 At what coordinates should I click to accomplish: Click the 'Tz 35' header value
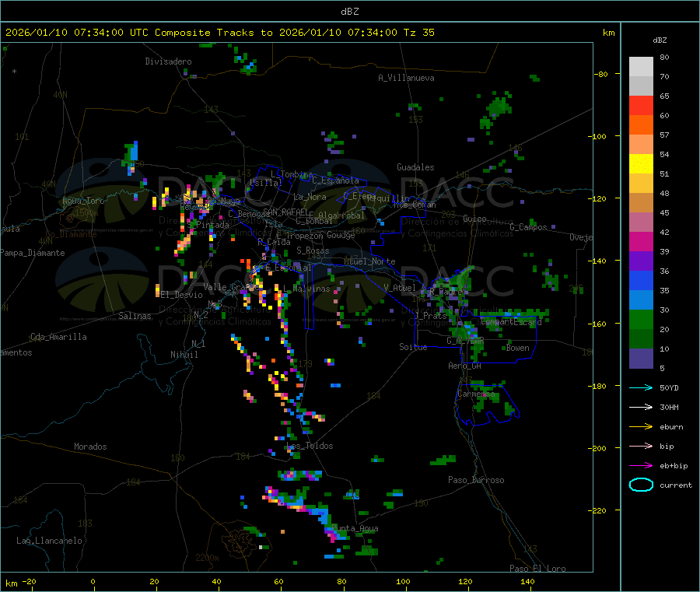[419, 33]
